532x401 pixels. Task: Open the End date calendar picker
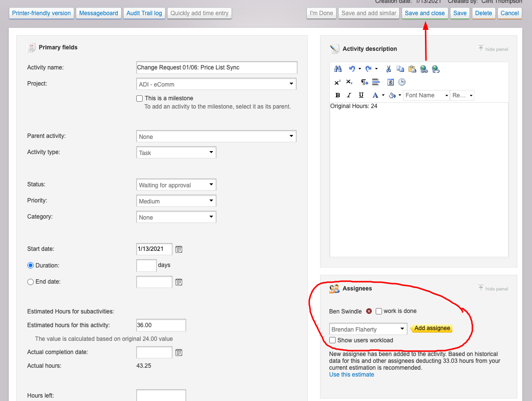click(179, 282)
